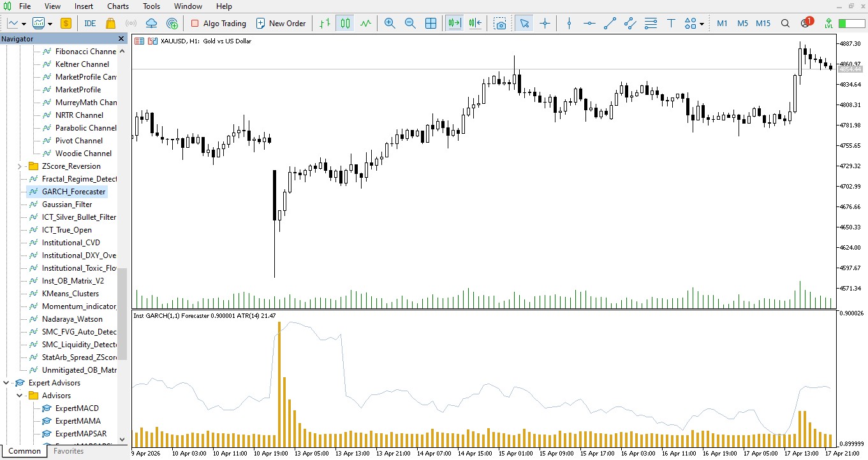Image resolution: width=868 pixels, height=460 pixels.
Task: Select the Horizontal Line drawing tool
Action: (589, 23)
